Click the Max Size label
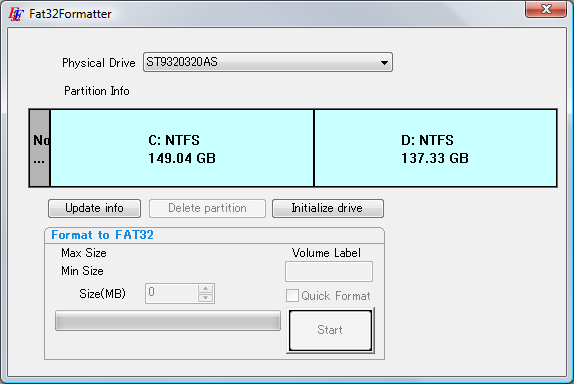The image size is (574, 384). point(84,253)
